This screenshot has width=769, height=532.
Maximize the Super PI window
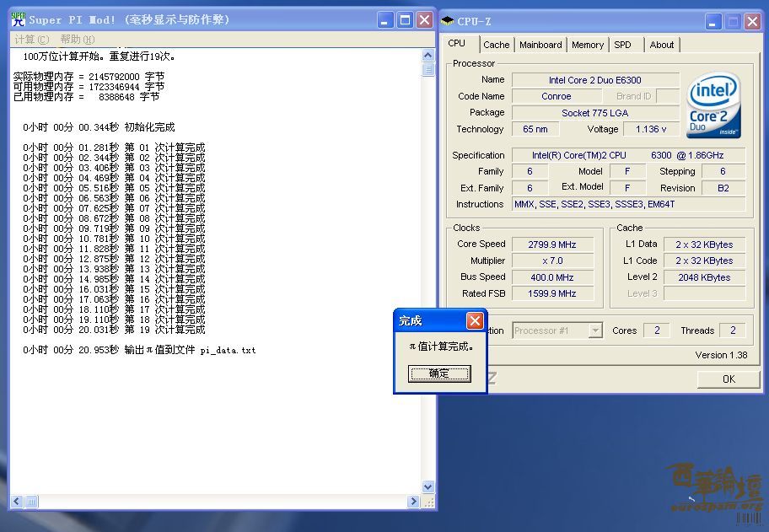click(x=405, y=19)
